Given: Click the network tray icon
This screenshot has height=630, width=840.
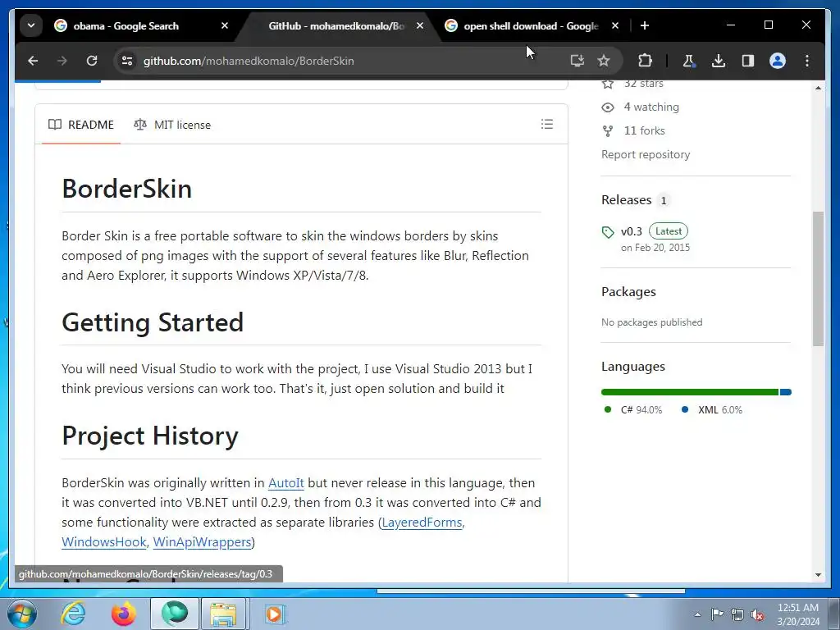Looking at the screenshot, I should pyautogui.click(x=737, y=614).
